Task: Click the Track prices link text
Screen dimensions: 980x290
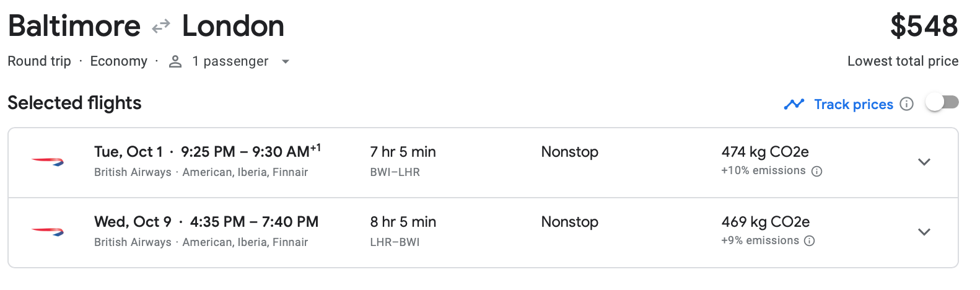Action: pos(853,104)
